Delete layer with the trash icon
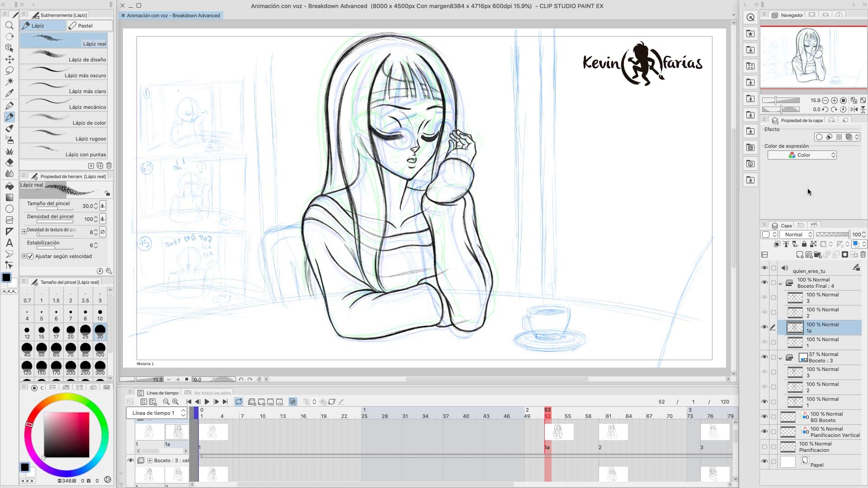This screenshot has width=868, height=488. pyautogui.click(x=863, y=255)
